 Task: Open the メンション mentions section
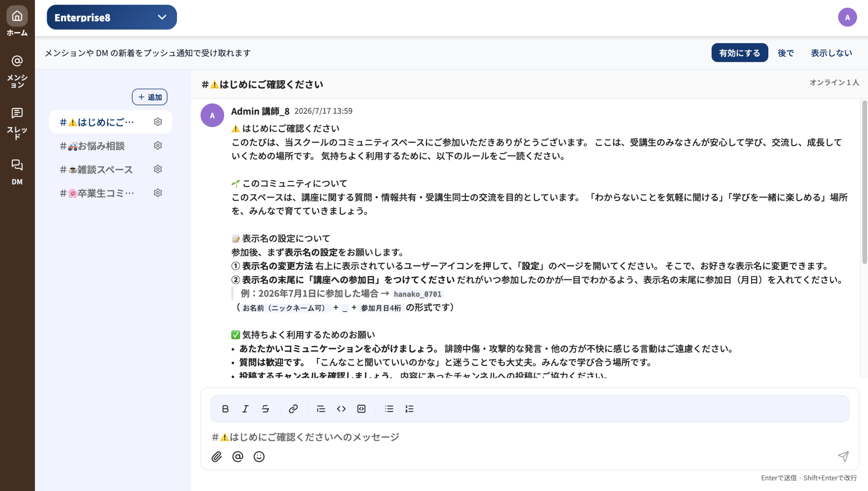[x=17, y=71]
